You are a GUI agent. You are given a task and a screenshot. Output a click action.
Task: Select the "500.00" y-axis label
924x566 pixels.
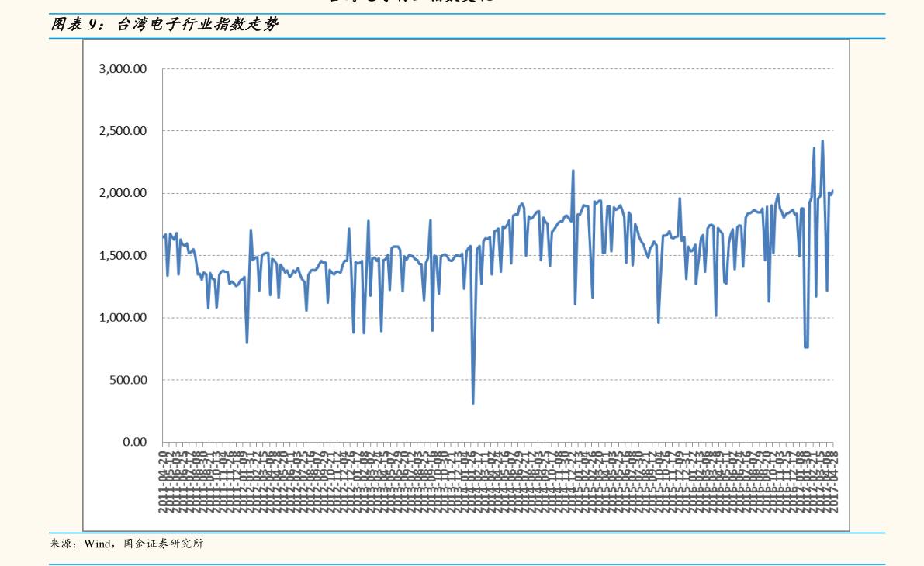pos(128,380)
